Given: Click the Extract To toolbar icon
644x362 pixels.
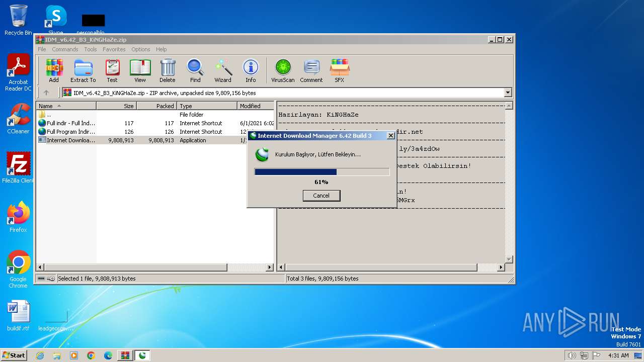Looking at the screenshot, I should (83, 70).
